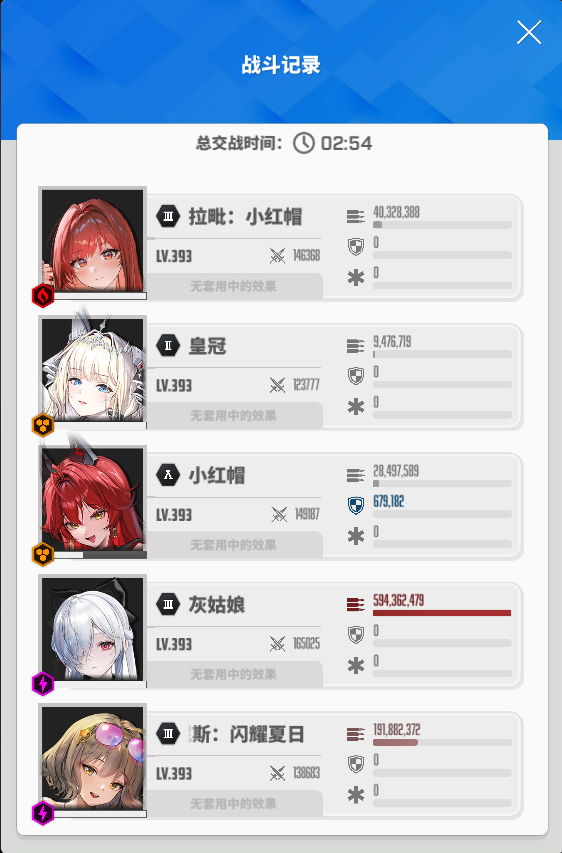Click the crossed swords icon beside 165025
This screenshot has height=853, width=562.
[x=277, y=644]
